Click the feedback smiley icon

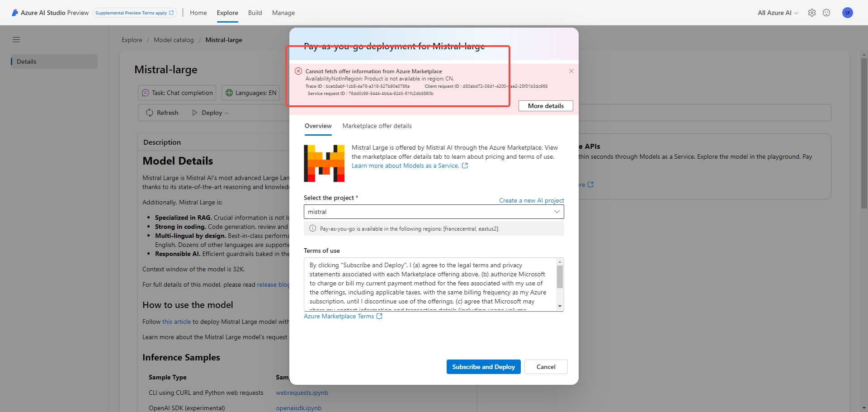click(826, 13)
